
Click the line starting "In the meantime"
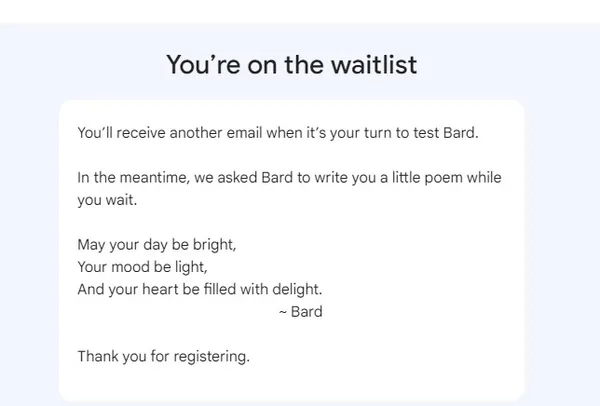pos(289,178)
